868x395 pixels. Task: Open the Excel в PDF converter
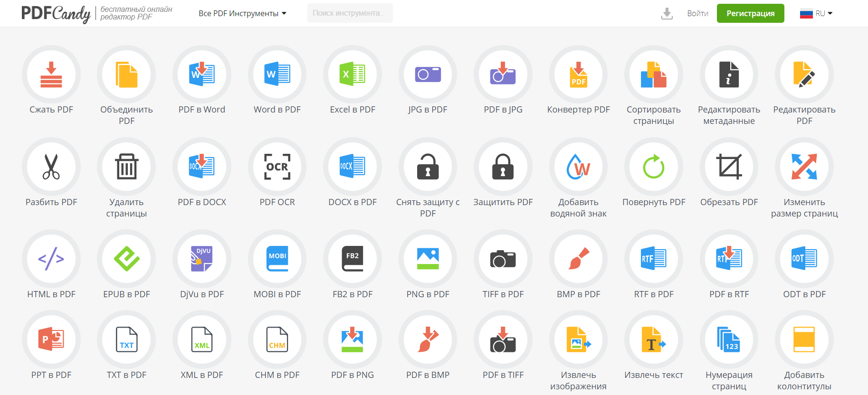[353, 75]
